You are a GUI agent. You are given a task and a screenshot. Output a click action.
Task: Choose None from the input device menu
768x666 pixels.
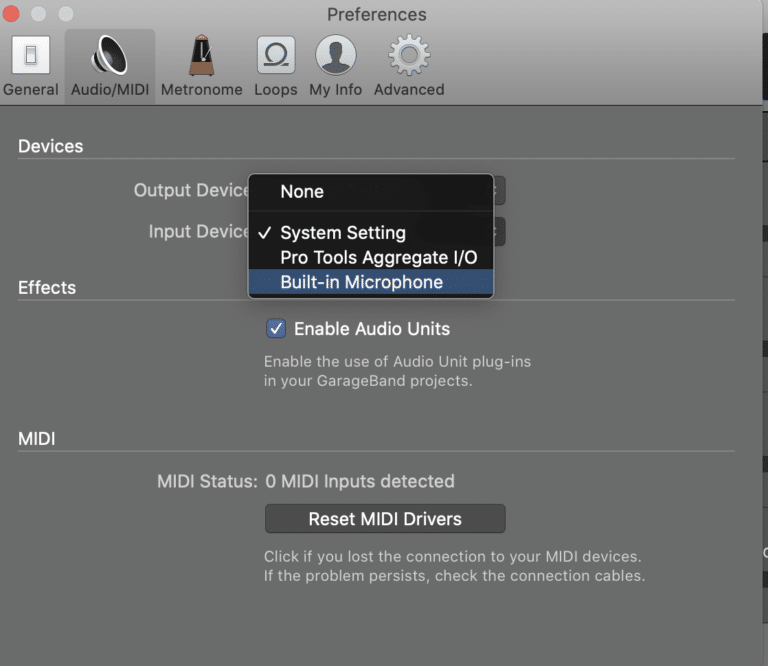371,191
